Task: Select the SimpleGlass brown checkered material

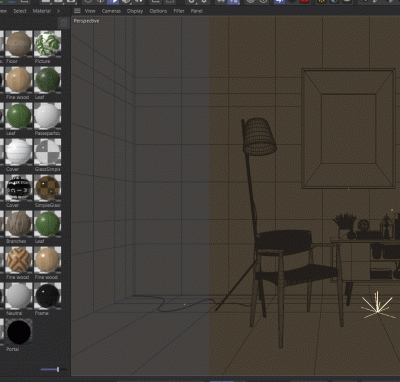Action: [x=47, y=188]
